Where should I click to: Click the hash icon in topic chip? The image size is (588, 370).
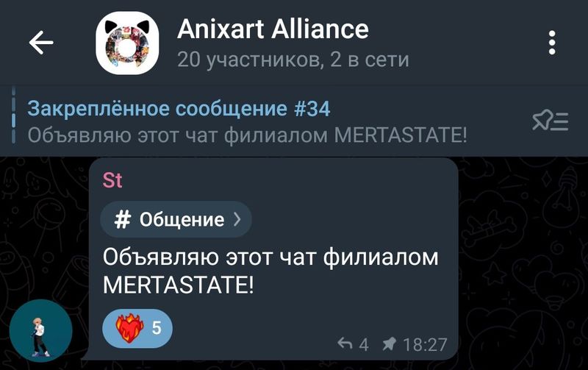click(122, 219)
